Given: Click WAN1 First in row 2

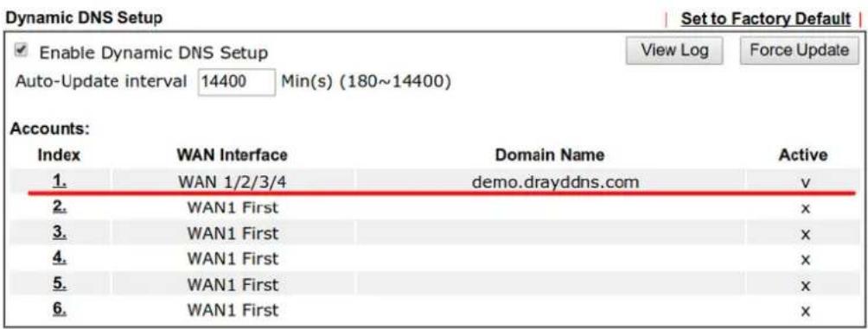Looking at the screenshot, I should (233, 208).
